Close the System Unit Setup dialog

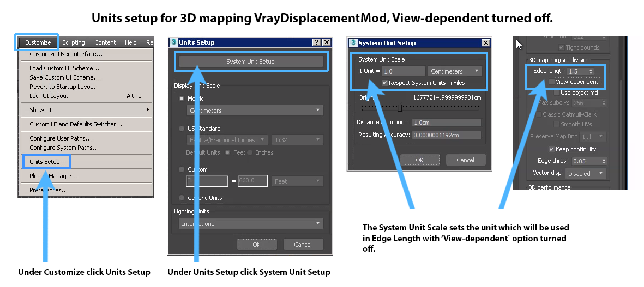pos(485,43)
